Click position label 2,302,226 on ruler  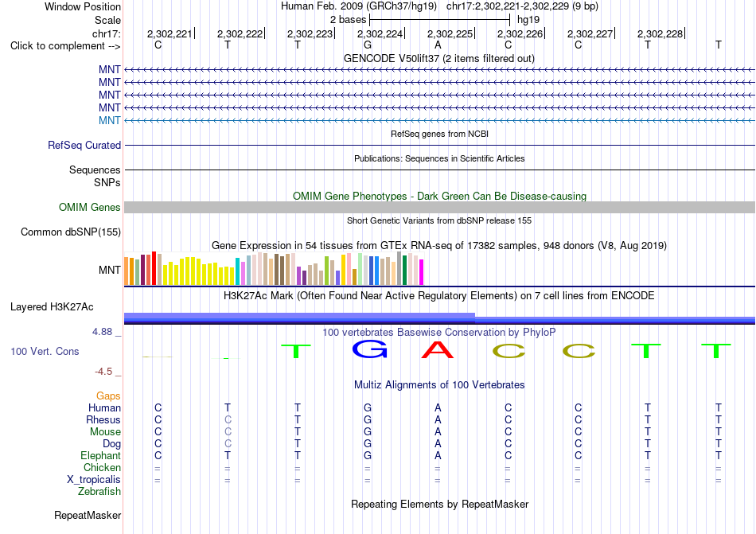[520, 33]
